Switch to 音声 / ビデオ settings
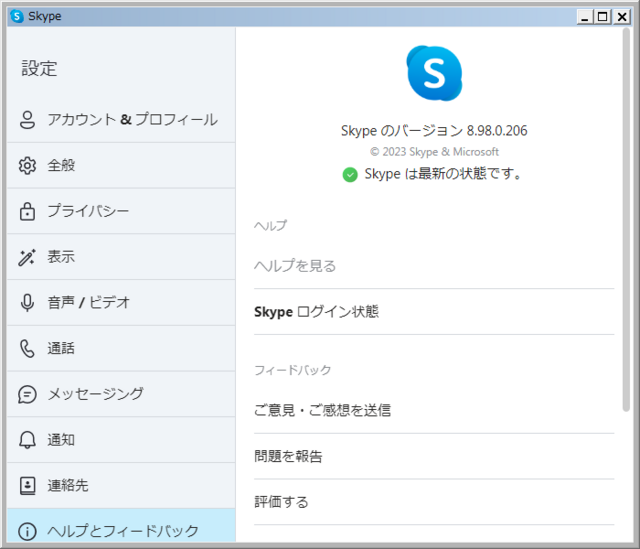This screenshot has height=549, width=640. pyautogui.click(x=121, y=303)
